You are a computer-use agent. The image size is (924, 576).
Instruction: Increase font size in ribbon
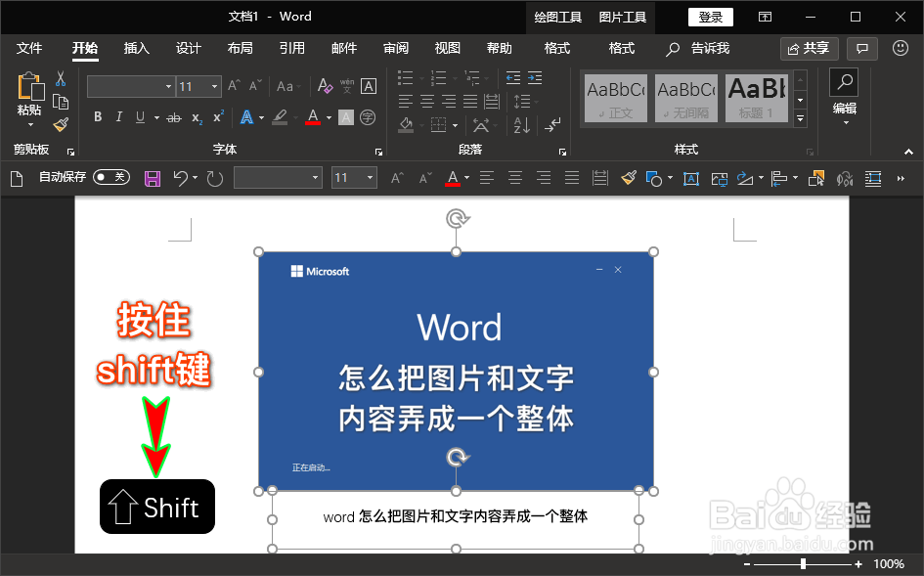point(234,86)
